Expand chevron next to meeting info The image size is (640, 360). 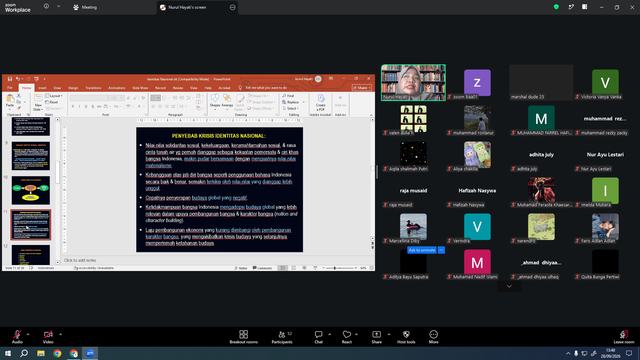(58, 7)
